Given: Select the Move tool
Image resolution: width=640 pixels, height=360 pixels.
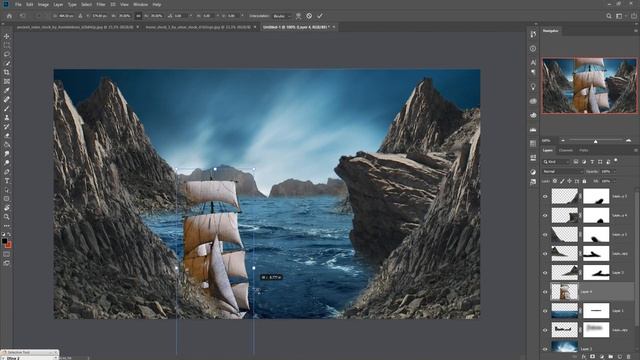Looking at the screenshot, I should [x=7, y=36].
